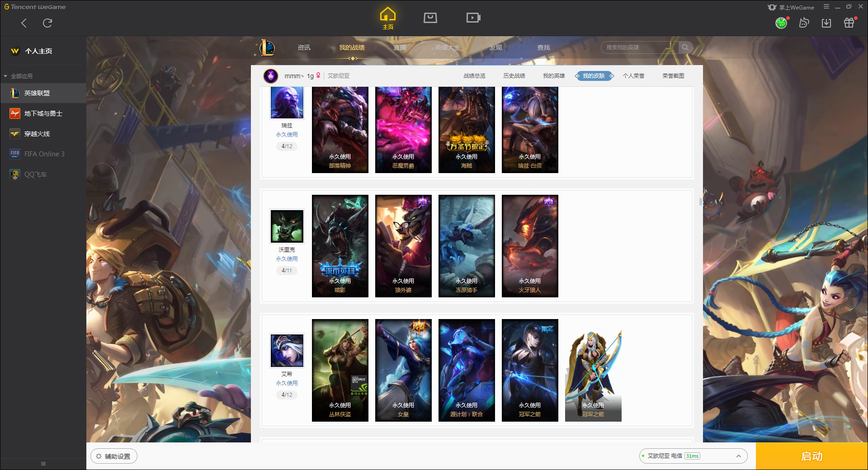Click the 瑞兹 champion portrait

pyautogui.click(x=287, y=103)
